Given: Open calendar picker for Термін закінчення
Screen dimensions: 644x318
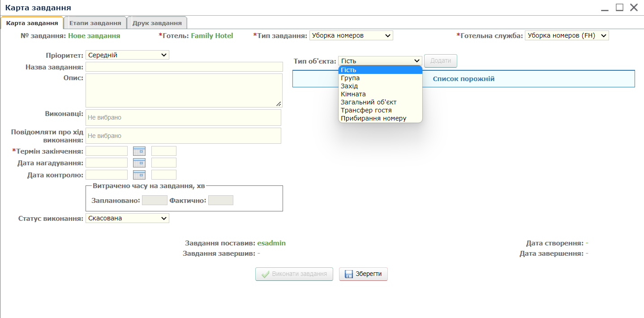Looking at the screenshot, I should tap(139, 151).
